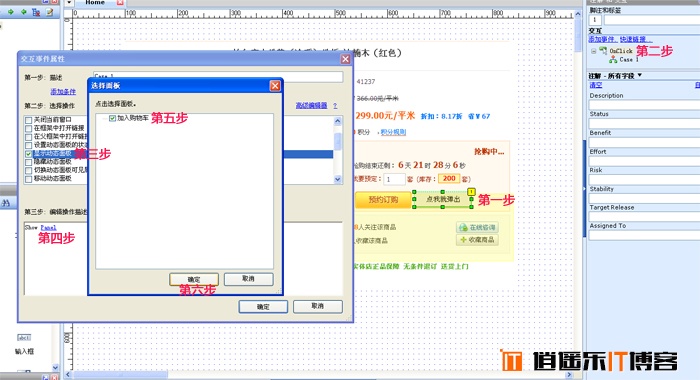Uncheck the 显示动态面板 action checkbox
700x380 pixels.
point(29,154)
